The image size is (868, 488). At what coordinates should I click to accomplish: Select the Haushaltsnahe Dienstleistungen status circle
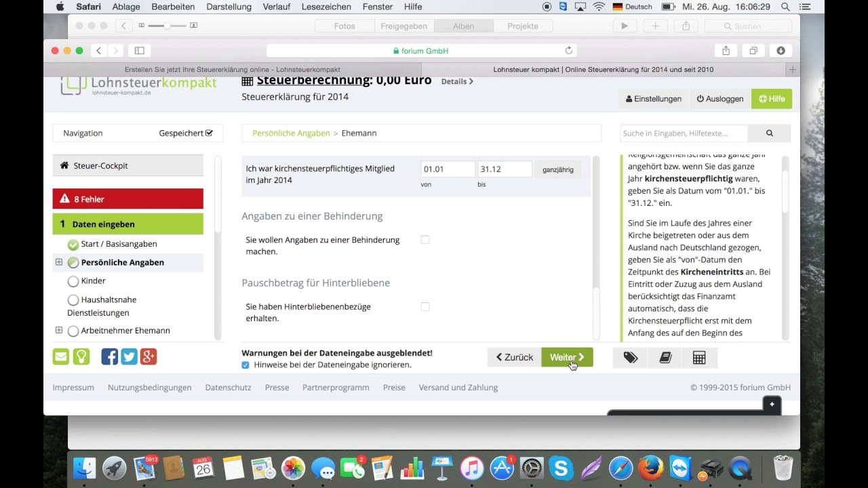coord(73,300)
